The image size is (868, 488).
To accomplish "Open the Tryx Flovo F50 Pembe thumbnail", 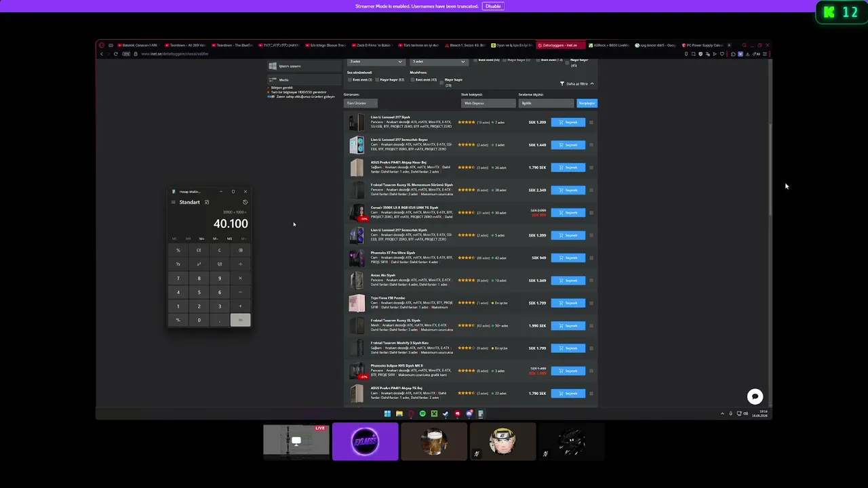I will click(x=357, y=303).
